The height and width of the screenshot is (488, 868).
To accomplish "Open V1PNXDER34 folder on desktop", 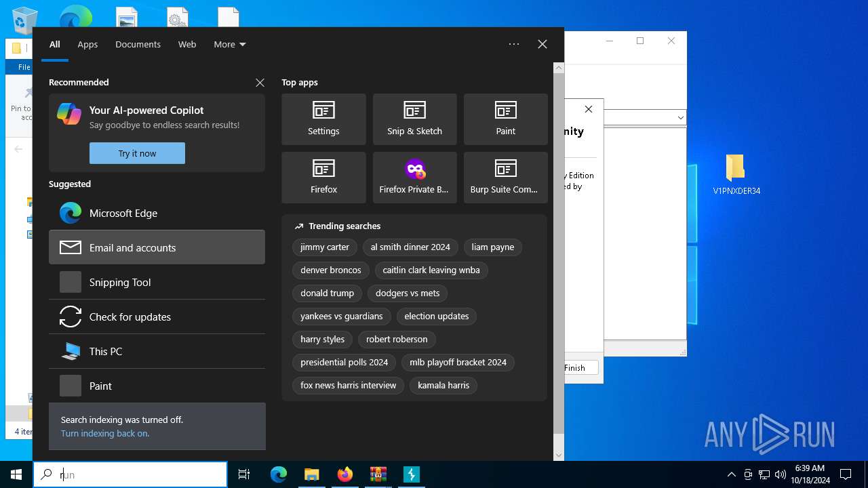I will [736, 174].
